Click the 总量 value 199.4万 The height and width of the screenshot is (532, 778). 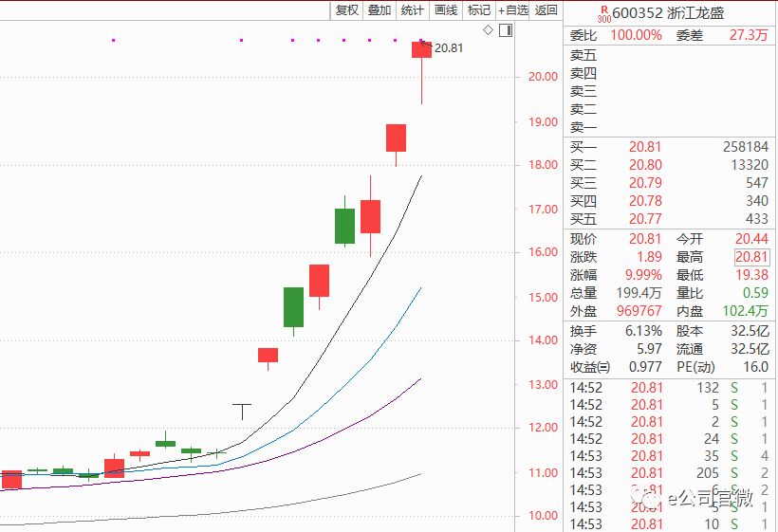point(639,293)
